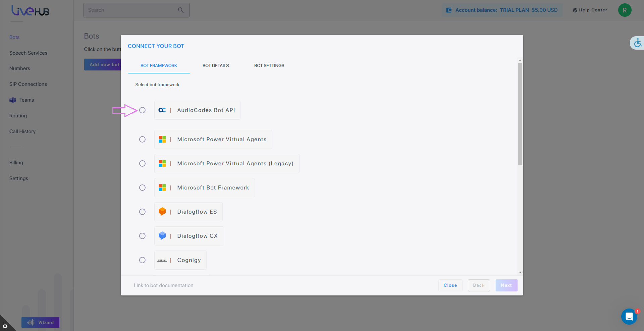Click the Microsoft Power Virtual Agents (Legacy) label
Viewport: 644px width, 331px height.
(x=235, y=164)
